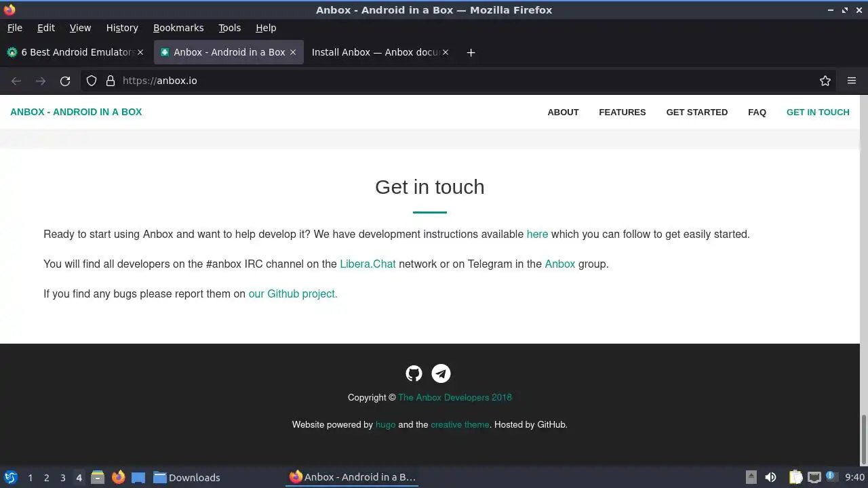Go back to the previous page

point(16,81)
